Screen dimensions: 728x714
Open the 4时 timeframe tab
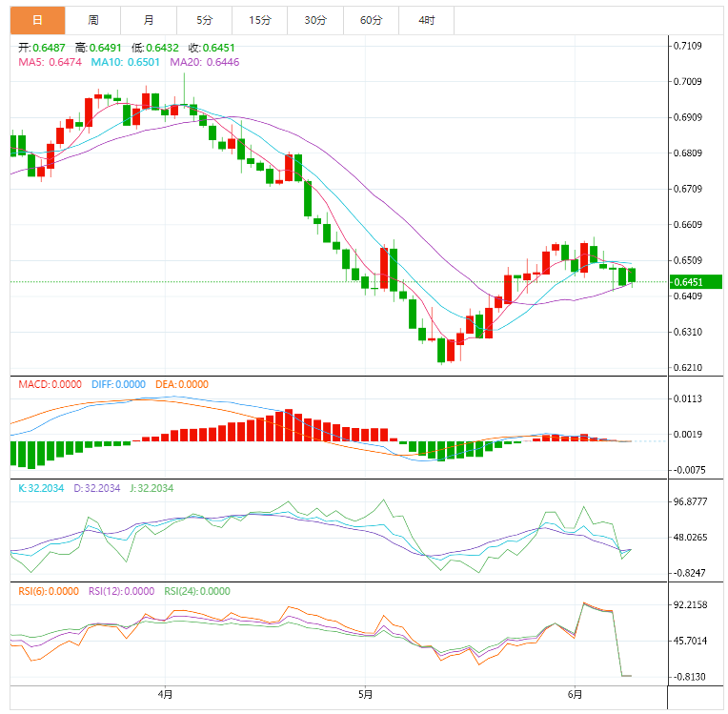click(x=427, y=20)
